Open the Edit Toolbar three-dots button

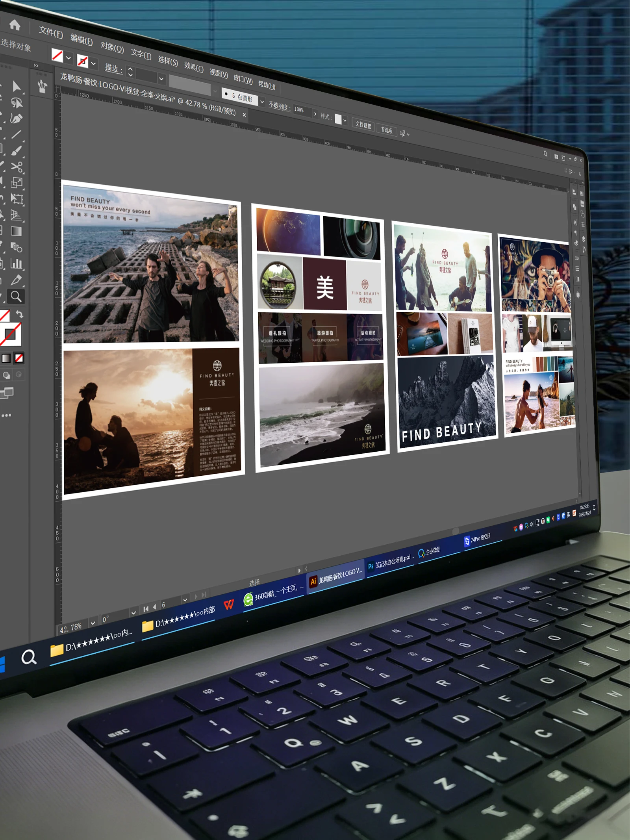click(6, 415)
